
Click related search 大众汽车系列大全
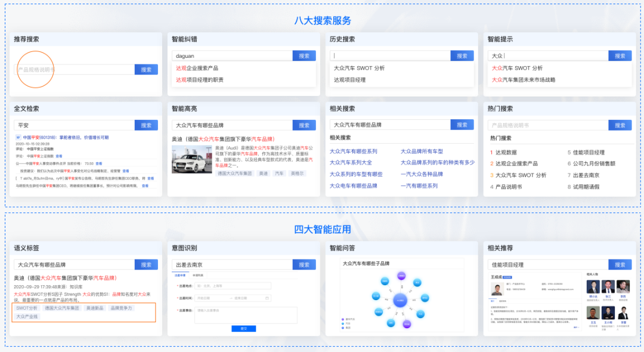pyautogui.click(x=351, y=163)
